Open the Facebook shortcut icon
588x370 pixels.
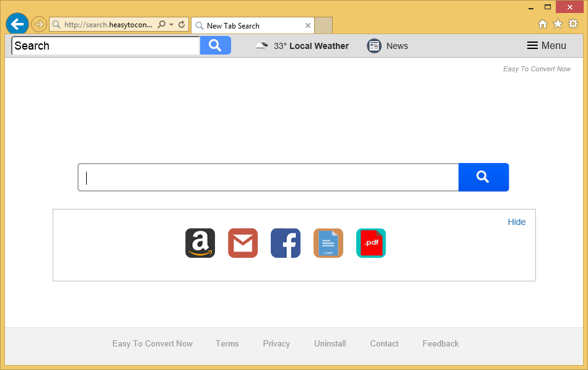tap(286, 243)
